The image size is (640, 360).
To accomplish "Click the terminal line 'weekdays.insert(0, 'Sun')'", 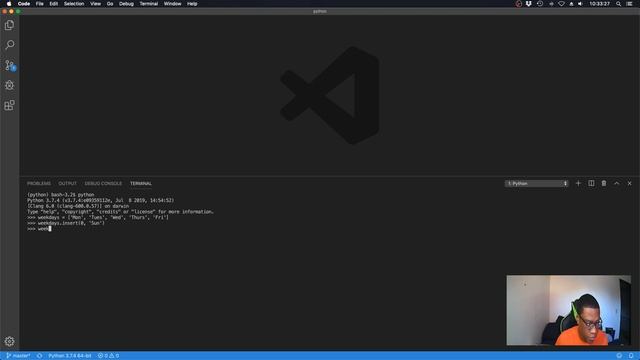I will (66, 223).
